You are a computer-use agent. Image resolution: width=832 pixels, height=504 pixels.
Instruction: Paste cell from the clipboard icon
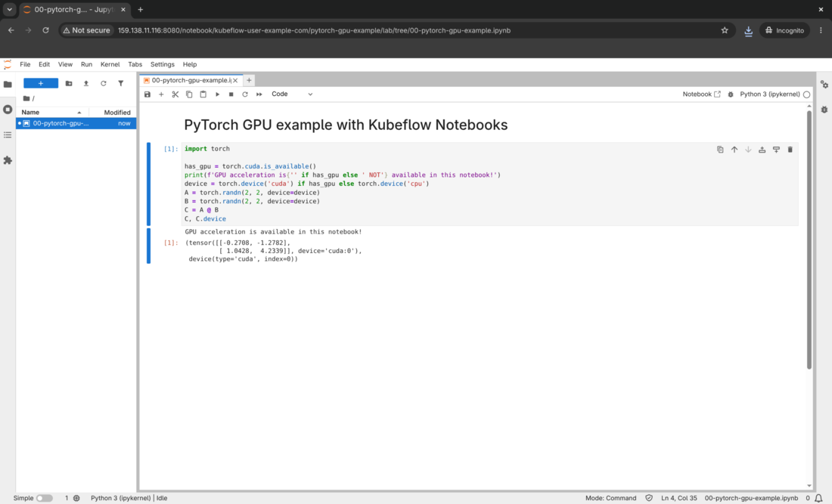coord(203,94)
